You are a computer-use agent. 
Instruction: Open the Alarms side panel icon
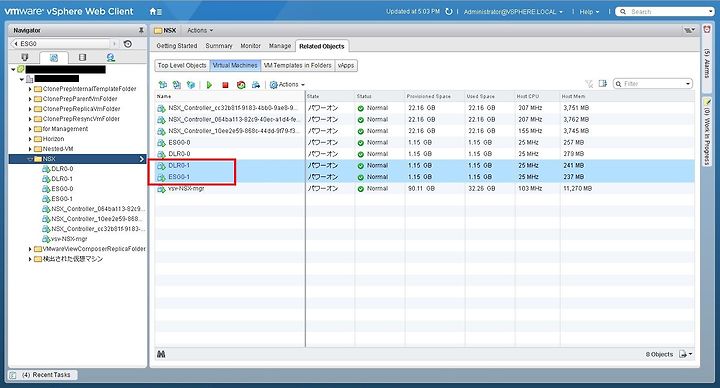707,29
